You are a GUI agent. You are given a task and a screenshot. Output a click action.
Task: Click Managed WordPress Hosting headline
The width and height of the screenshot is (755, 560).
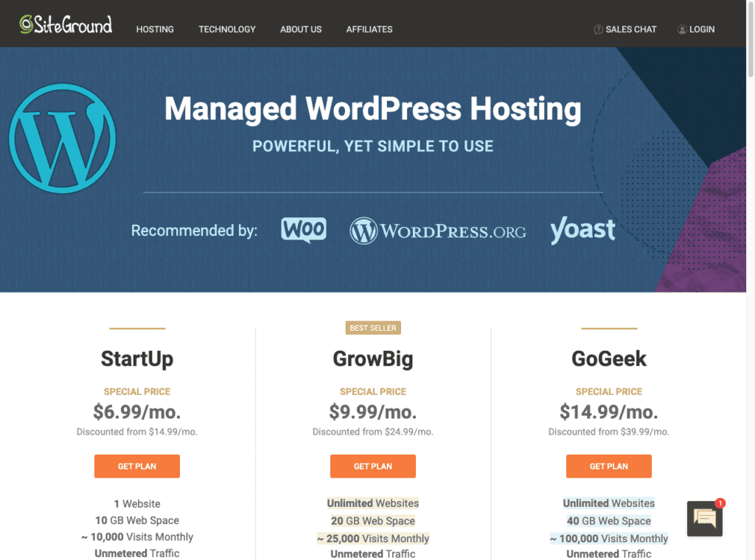[373, 109]
